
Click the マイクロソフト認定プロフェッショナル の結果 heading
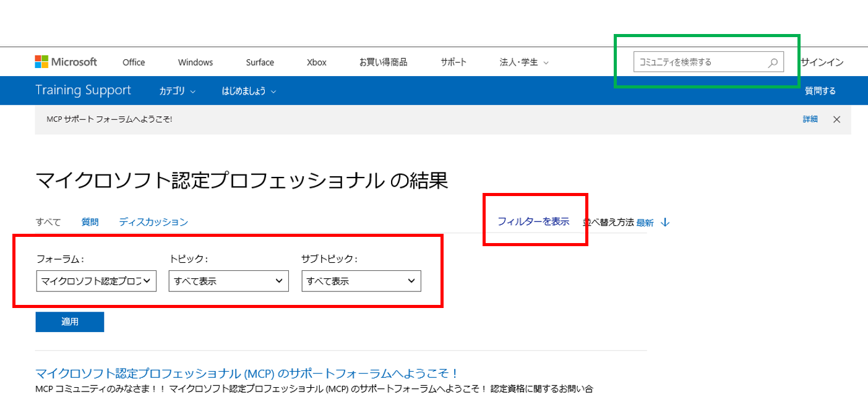[242, 180]
